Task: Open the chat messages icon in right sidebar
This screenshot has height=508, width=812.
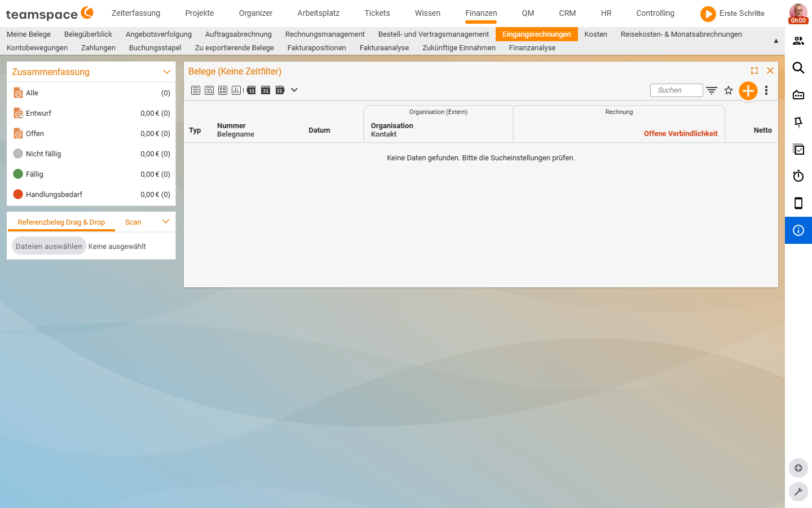Action: tap(798, 95)
